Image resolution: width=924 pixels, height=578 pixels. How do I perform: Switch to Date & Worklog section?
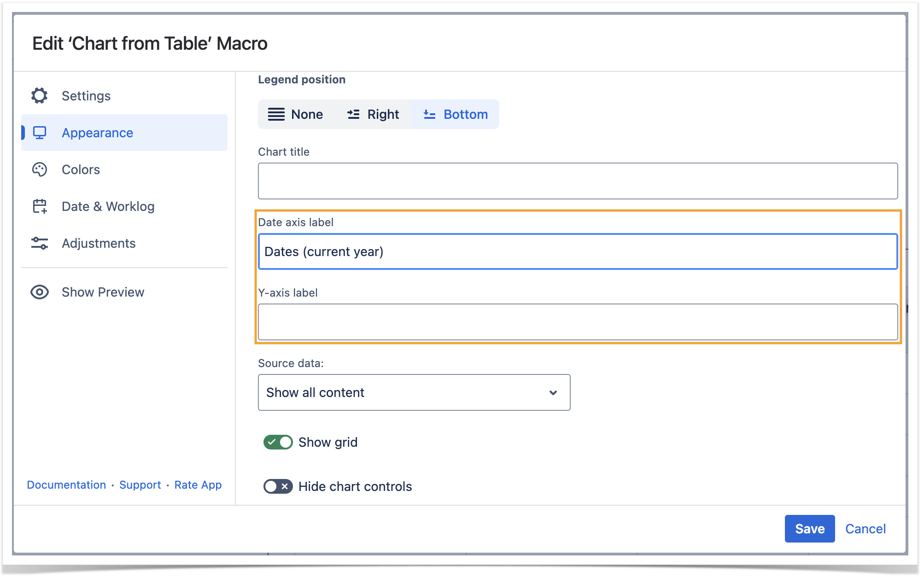[108, 206]
